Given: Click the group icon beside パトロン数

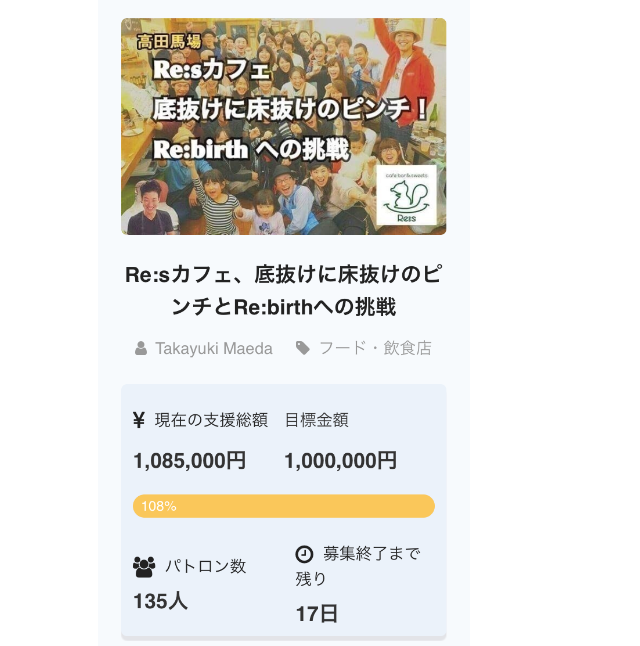Looking at the screenshot, I should (144, 567).
